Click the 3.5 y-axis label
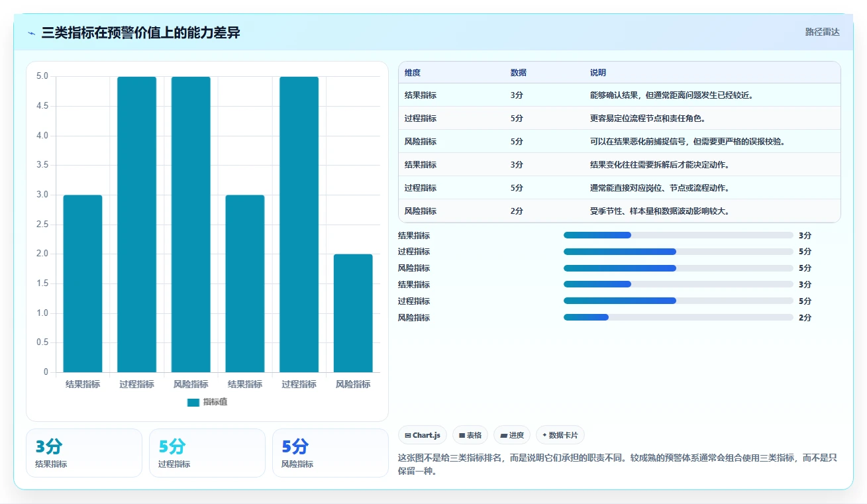The width and height of the screenshot is (867, 504). point(42,165)
